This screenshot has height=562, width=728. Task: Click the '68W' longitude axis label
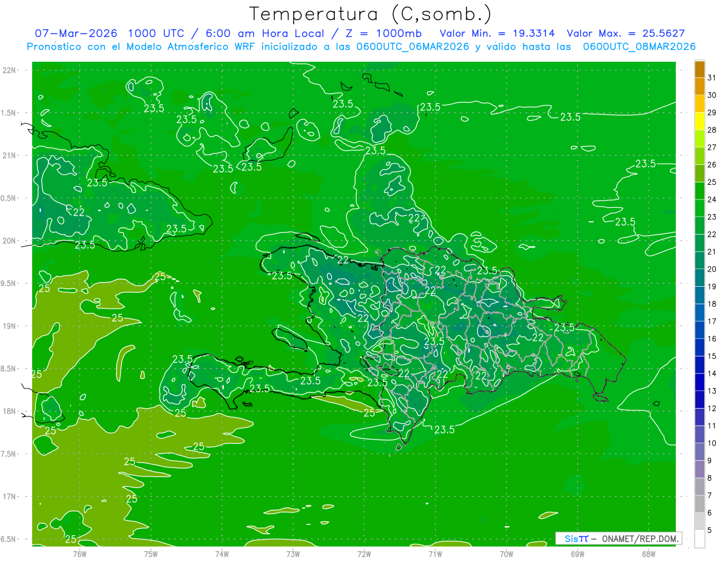click(x=649, y=554)
